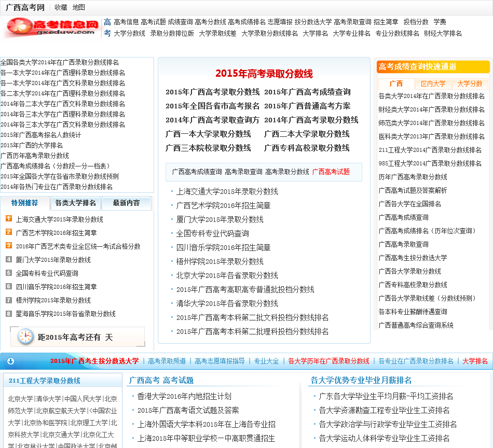
Task: Click the red 广西高考试题 link
Action: coord(331,172)
